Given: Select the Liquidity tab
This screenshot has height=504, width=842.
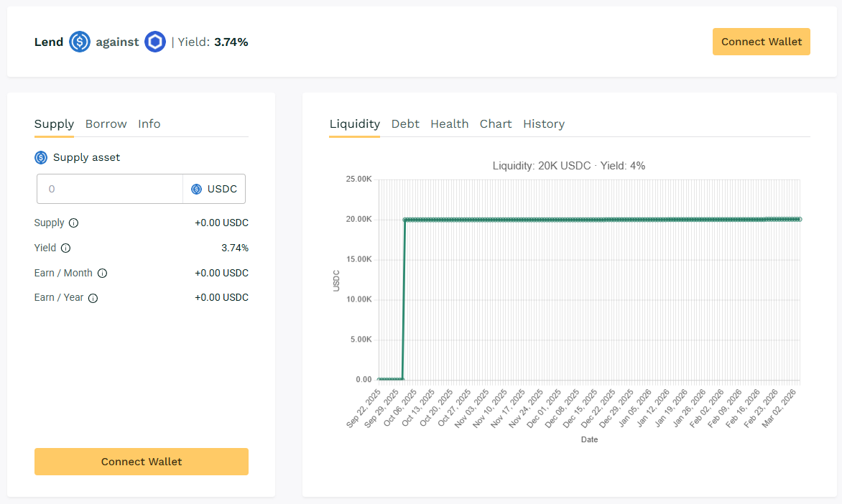Looking at the screenshot, I should point(354,124).
